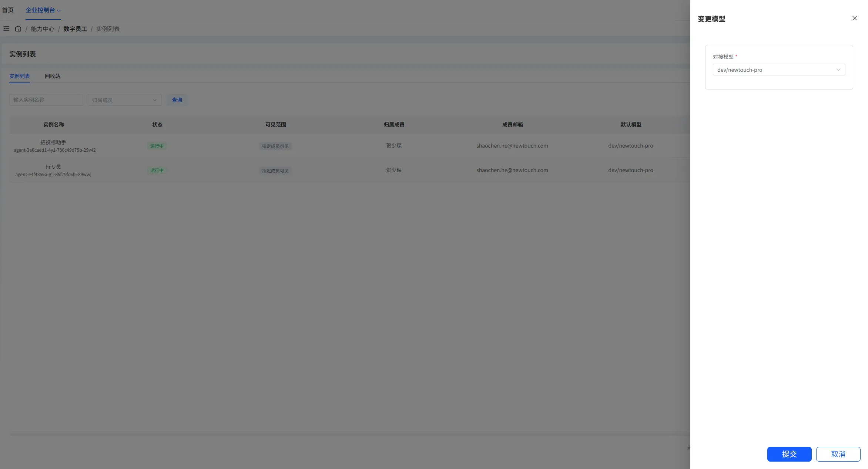The width and height of the screenshot is (868, 469).
Task: Click the 查询 search button
Action: (177, 100)
